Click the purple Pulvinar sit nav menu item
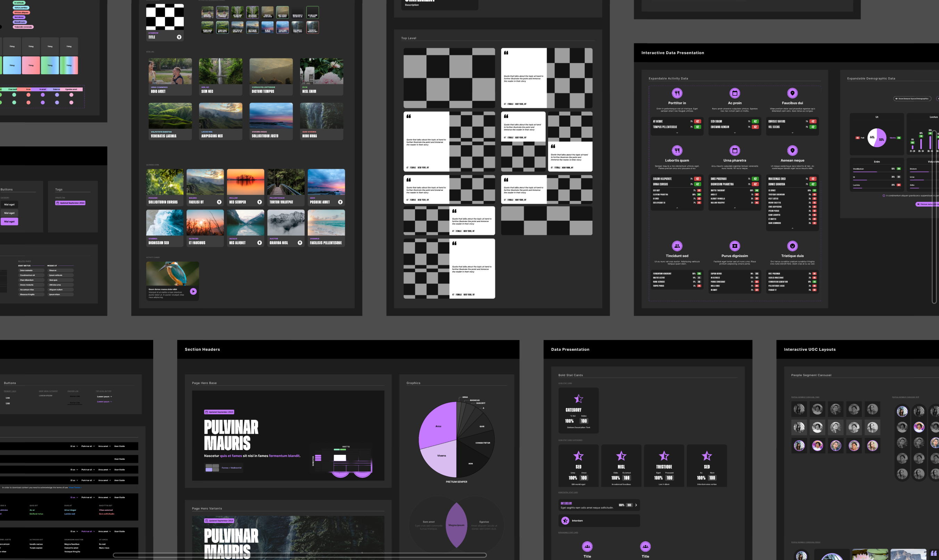Image resolution: width=939 pixels, height=560 pixels. [88, 531]
